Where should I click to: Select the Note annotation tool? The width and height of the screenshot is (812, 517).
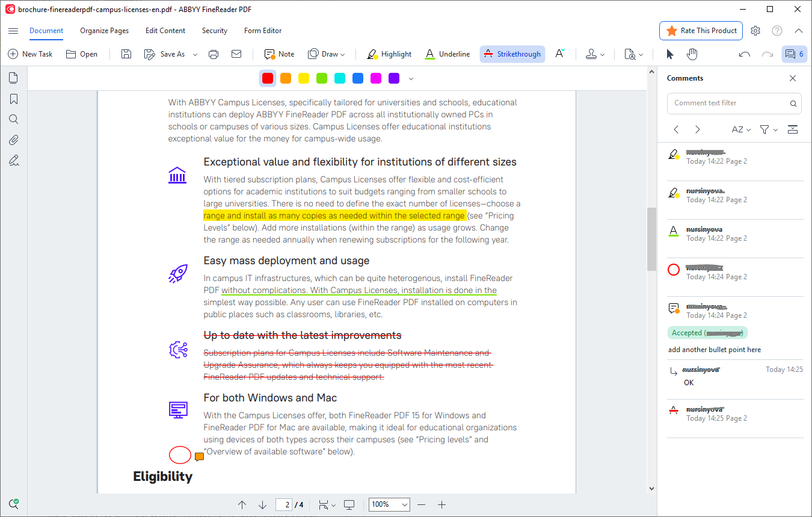click(x=278, y=54)
